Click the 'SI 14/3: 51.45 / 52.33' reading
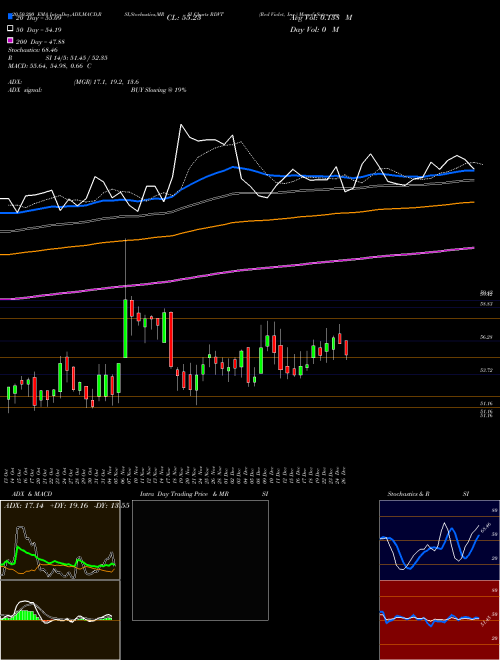500x660 pixels. (77, 58)
